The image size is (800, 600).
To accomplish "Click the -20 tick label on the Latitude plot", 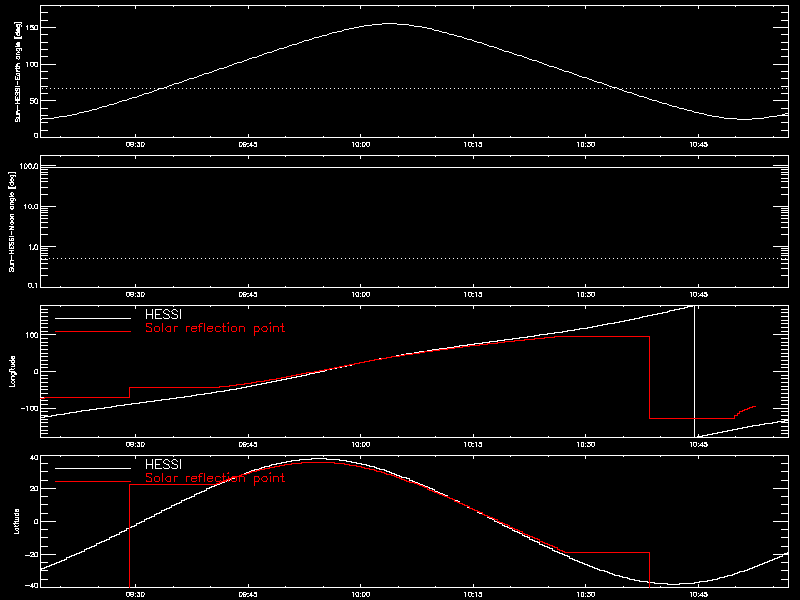I will (x=32, y=554).
